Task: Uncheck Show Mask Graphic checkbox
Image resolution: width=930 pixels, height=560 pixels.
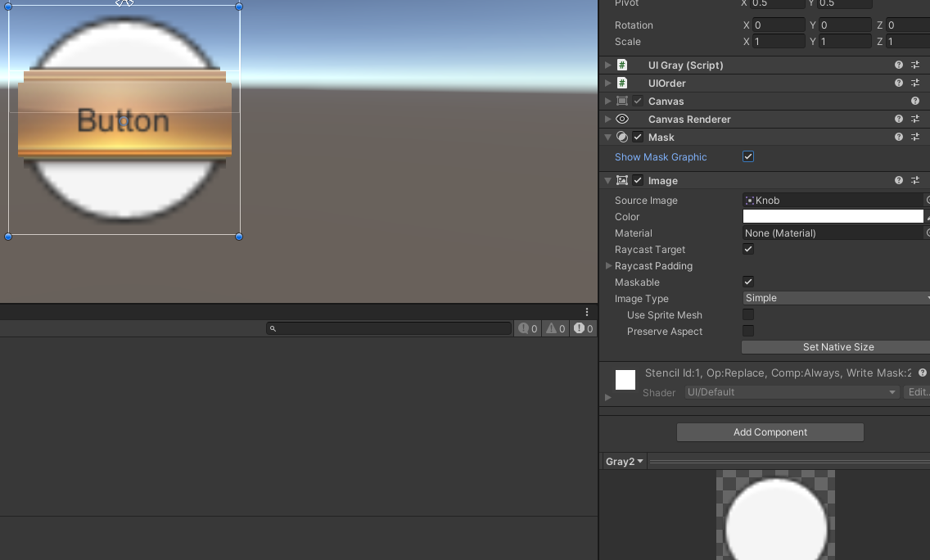Action: point(748,156)
